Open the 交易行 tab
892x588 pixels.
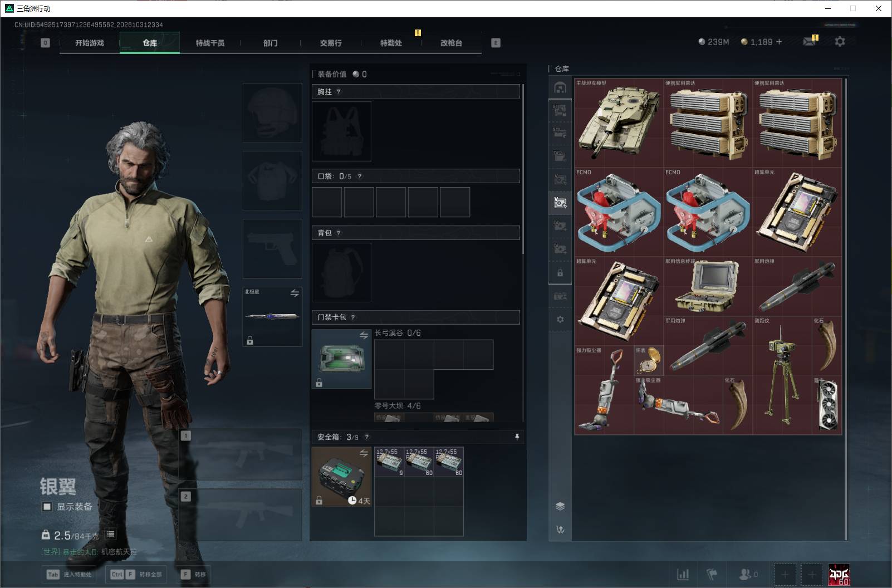[331, 43]
